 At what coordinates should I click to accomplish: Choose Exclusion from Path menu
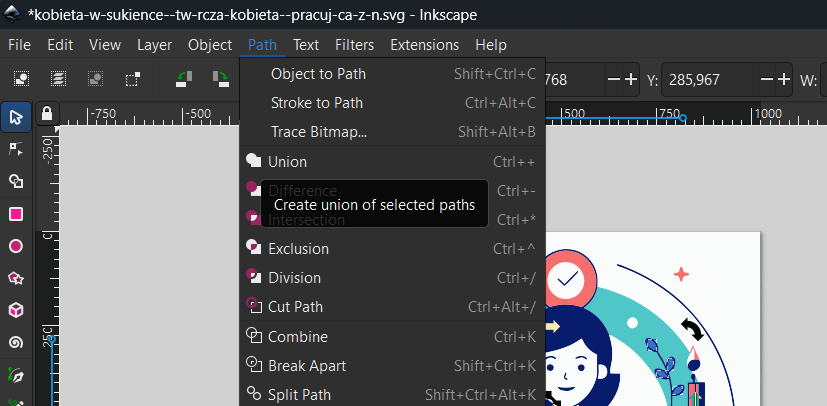tap(392, 249)
